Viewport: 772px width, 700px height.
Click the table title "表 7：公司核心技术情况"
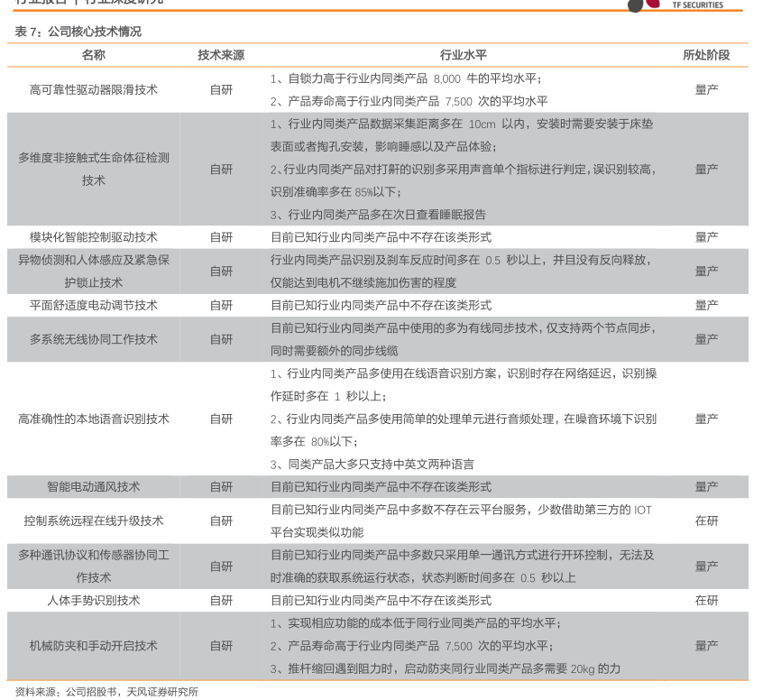(78, 32)
